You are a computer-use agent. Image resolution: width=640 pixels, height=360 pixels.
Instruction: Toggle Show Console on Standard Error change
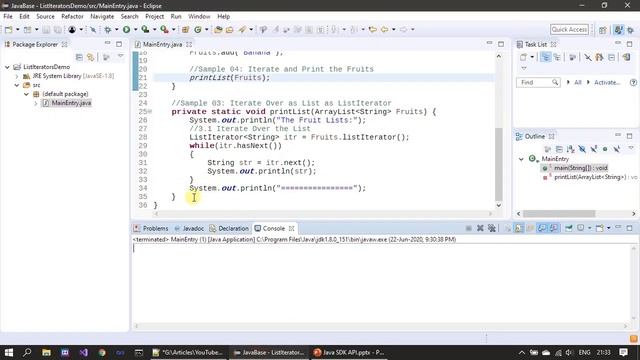[553, 228]
